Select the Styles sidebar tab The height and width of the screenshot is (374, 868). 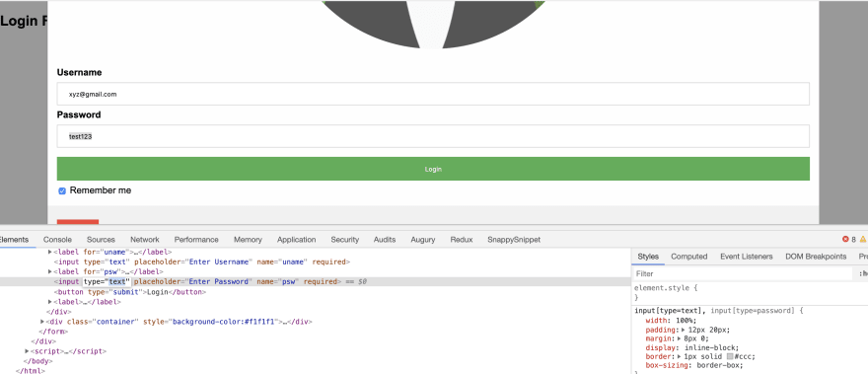click(x=648, y=257)
